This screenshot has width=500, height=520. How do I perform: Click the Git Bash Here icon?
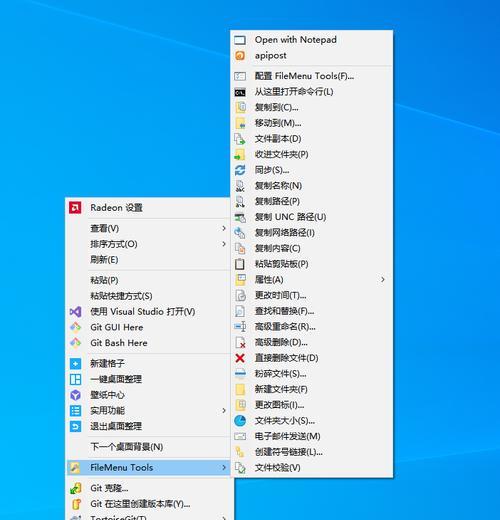(x=75, y=343)
